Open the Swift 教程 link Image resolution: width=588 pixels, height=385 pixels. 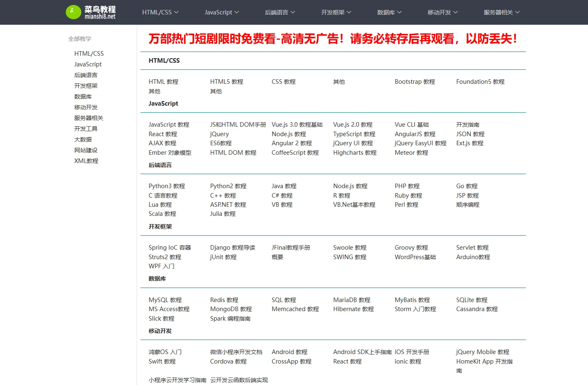162,361
